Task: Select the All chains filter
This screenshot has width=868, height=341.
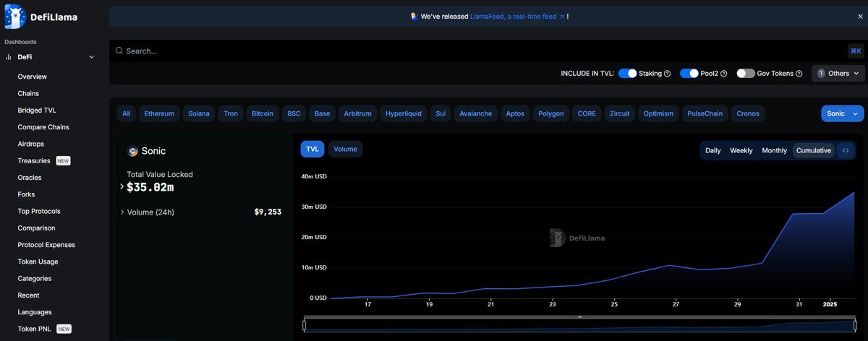Action: (127, 113)
